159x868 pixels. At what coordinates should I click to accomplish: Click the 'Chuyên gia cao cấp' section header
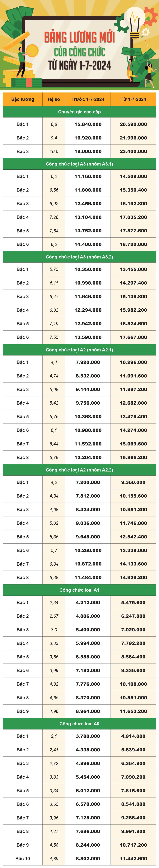pyautogui.click(x=79, y=112)
